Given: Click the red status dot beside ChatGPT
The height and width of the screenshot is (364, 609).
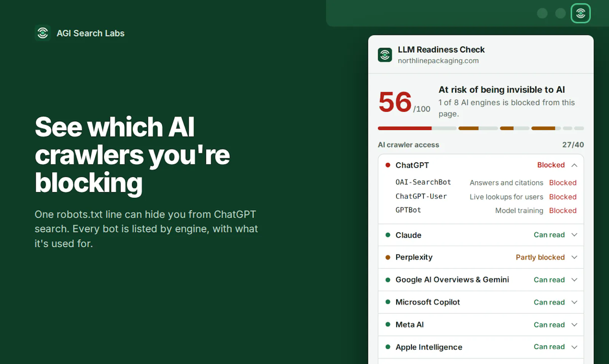Looking at the screenshot, I should [388, 165].
